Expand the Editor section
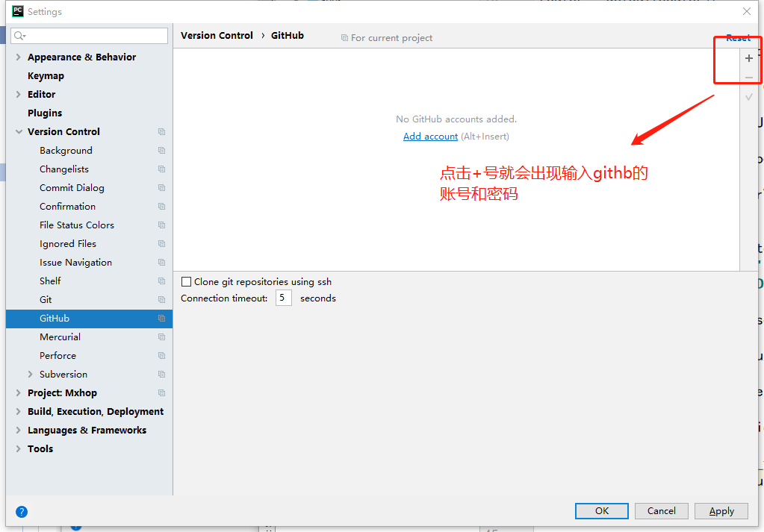 coord(18,95)
